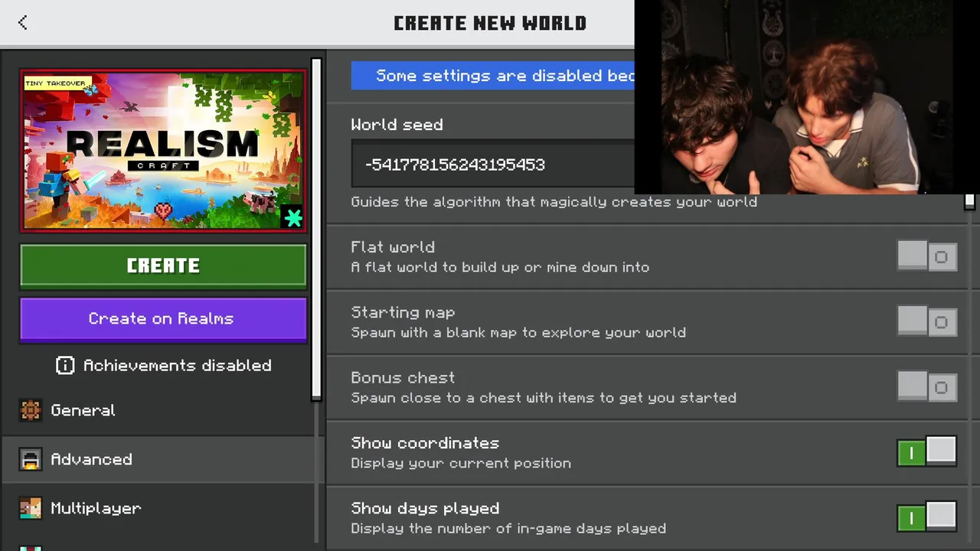Viewport: 980px width, 551px height.
Task: Click the green CREATE button
Action: coord(163,266)
